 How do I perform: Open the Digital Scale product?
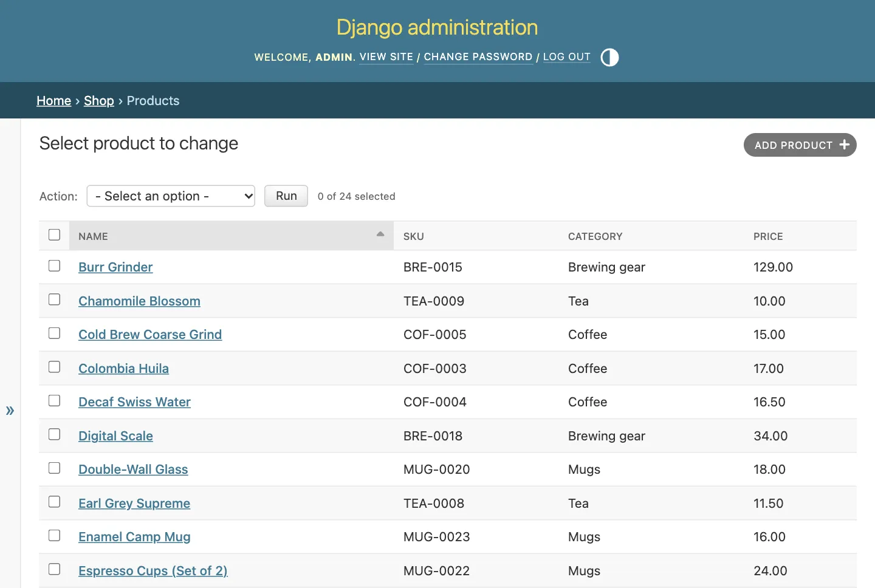(115, 436)
